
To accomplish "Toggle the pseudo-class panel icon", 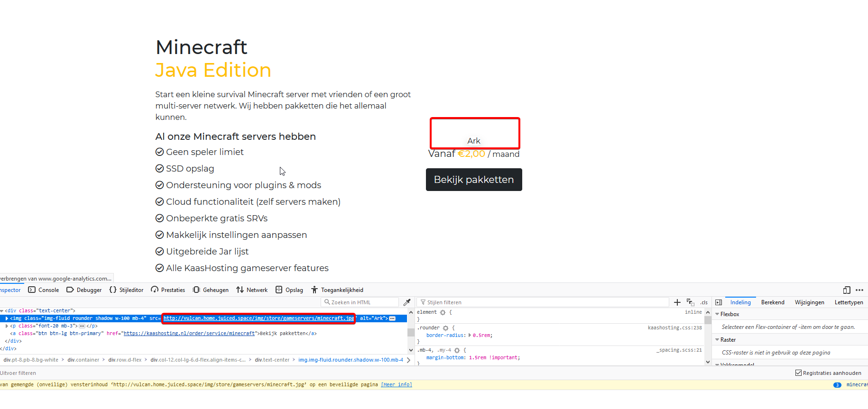I will (690, 302).
